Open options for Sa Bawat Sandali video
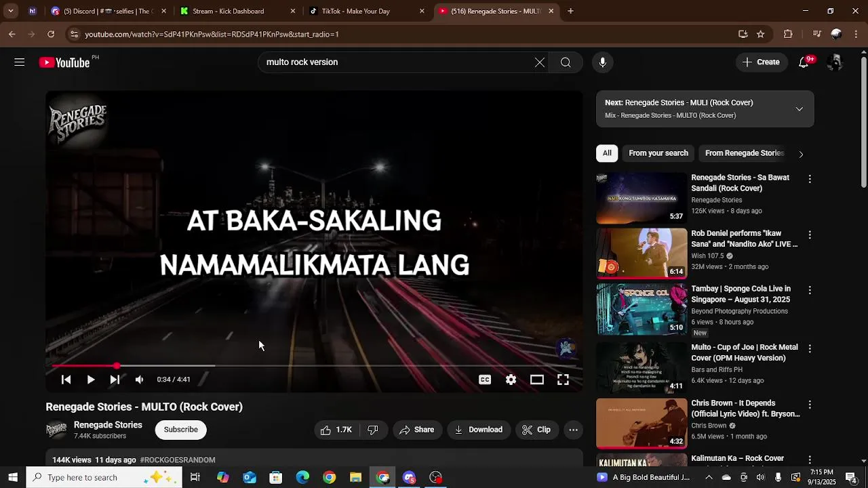 tap(809, 179)
